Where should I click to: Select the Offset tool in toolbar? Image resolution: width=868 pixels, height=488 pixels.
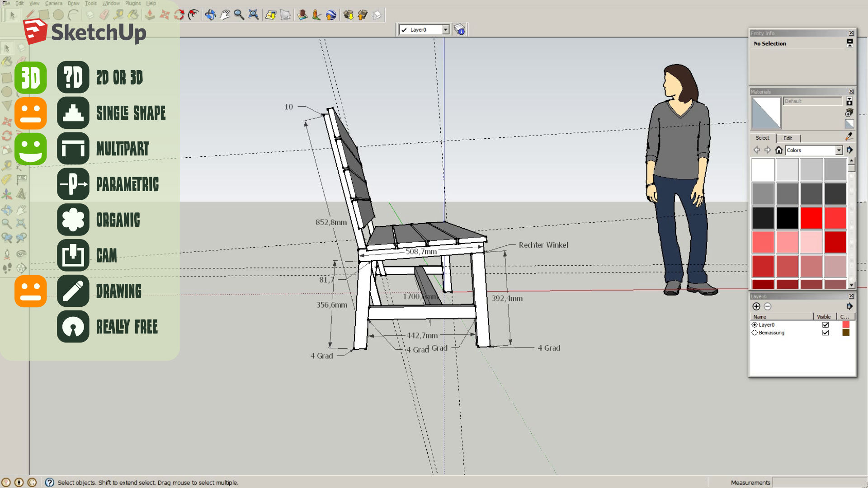(193, 15)
